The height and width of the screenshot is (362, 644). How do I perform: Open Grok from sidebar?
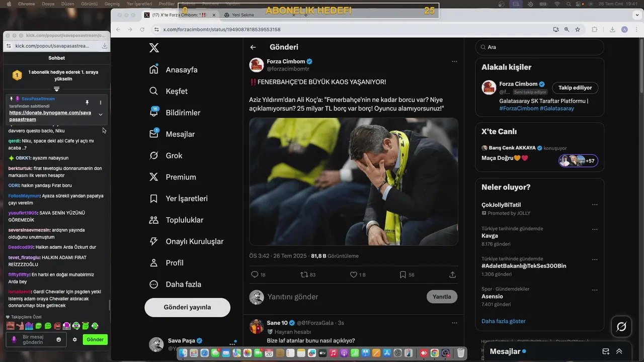click(x=166, y=156)
